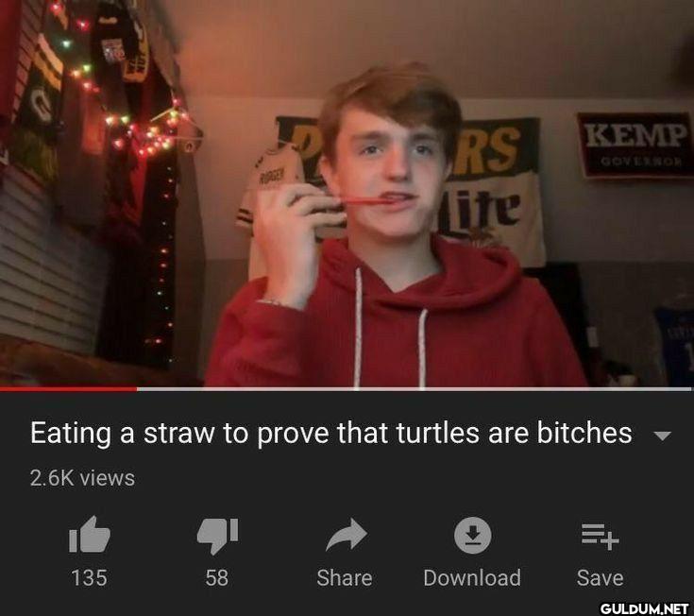Tap the Share arrow icon
The image size is (694, 616).
(x=347, y=535)
